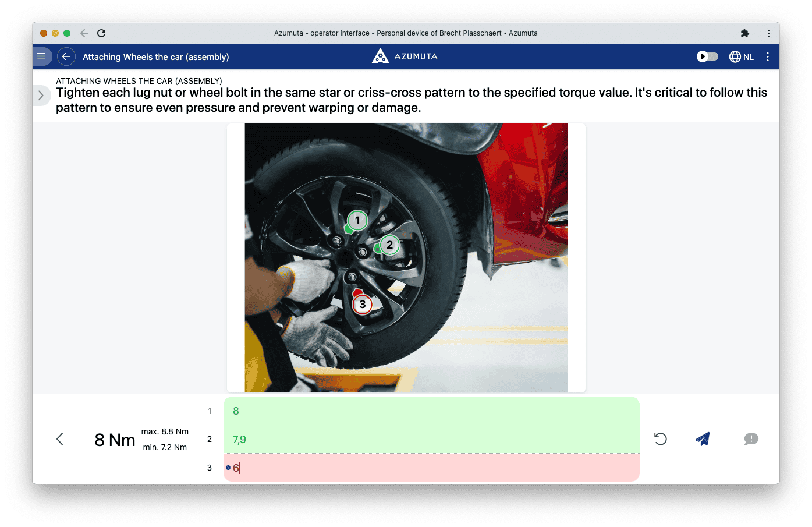
Task: Open the three-dot menu in the Azumuta header
Action: tap(768, 56)
